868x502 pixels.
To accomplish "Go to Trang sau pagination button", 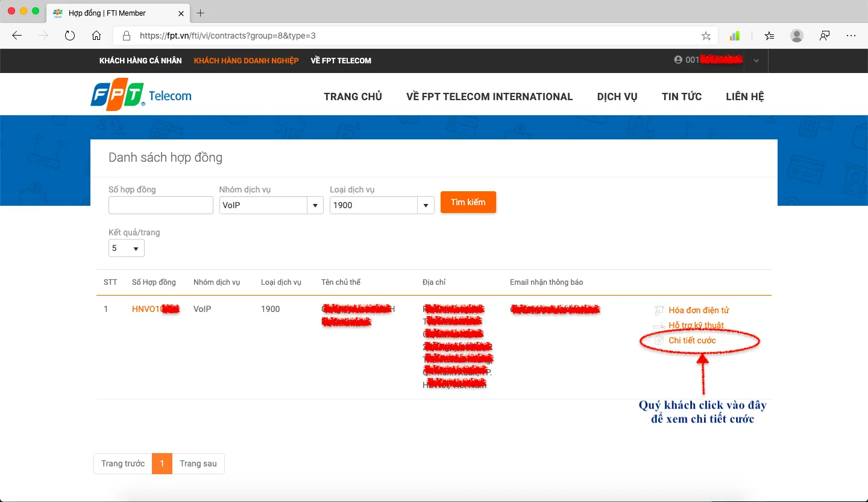I will point(198,463).
